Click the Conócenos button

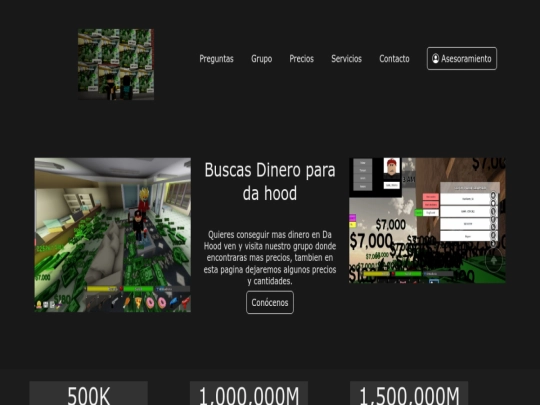click(x=270, y=302)
